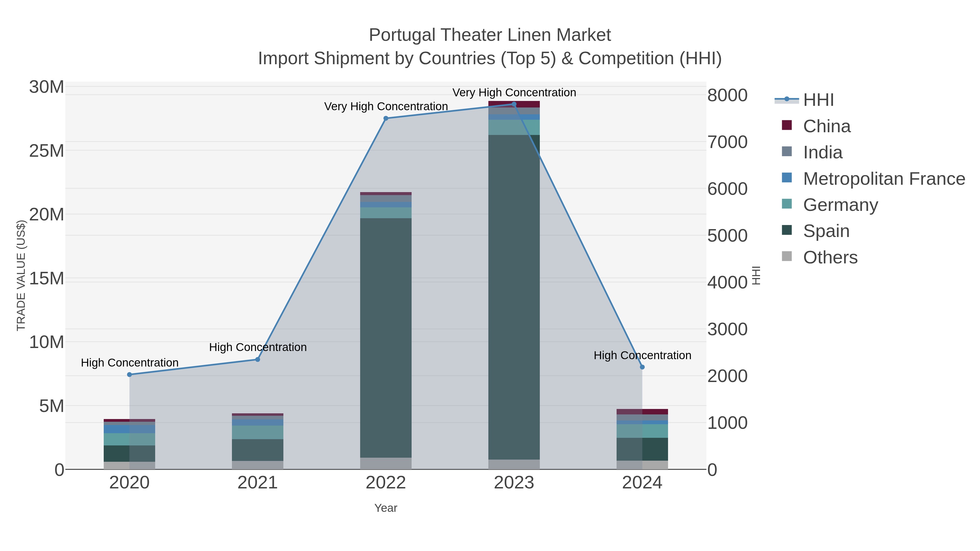Click the 8000 HHI axis label
This screenshot has width=980, height=551.
coord(727,95)
